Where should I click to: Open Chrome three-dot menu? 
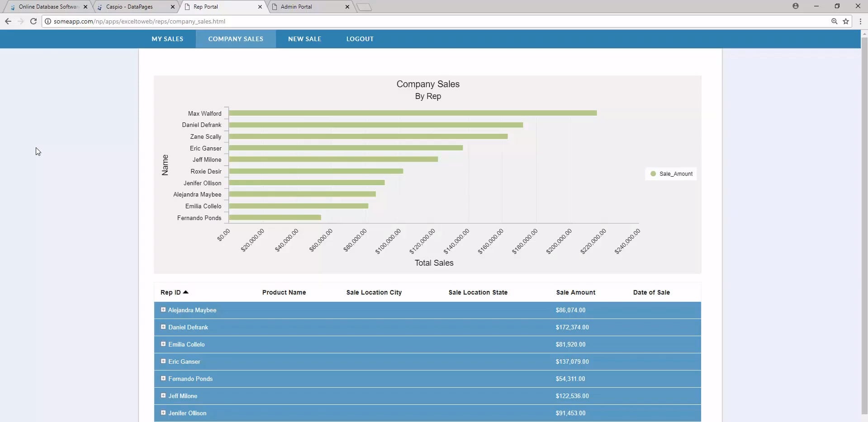[860, 21]
